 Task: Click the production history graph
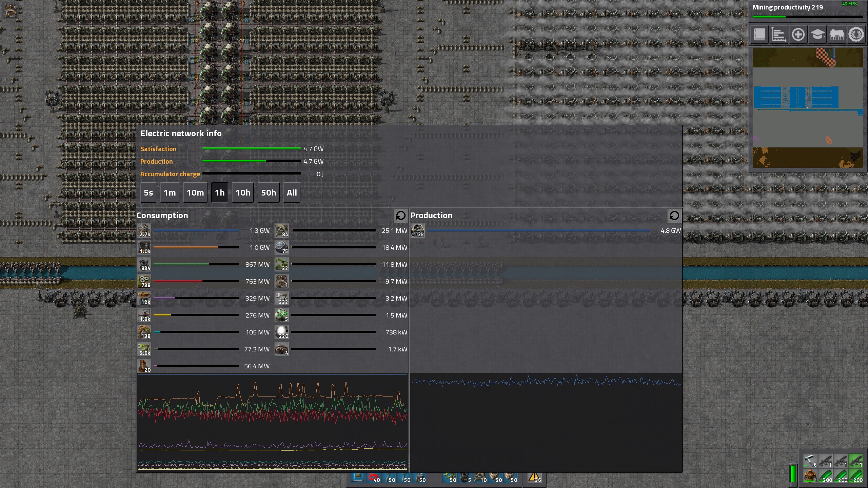546,422
